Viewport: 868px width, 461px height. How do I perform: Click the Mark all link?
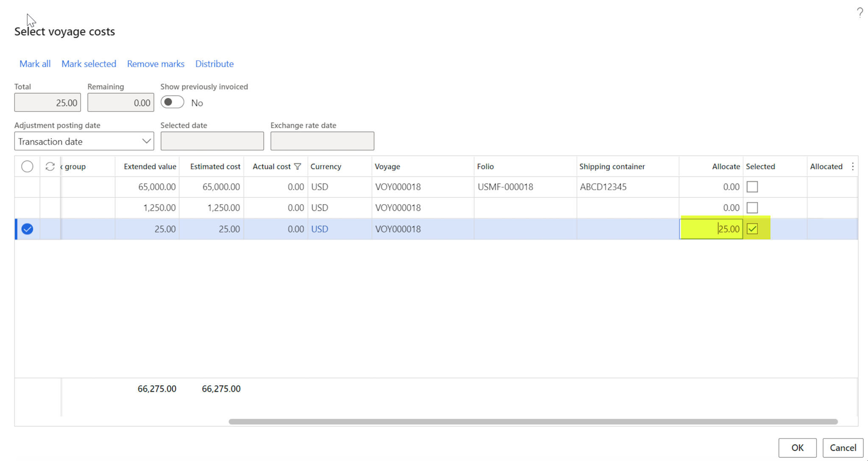pos(35,64)
